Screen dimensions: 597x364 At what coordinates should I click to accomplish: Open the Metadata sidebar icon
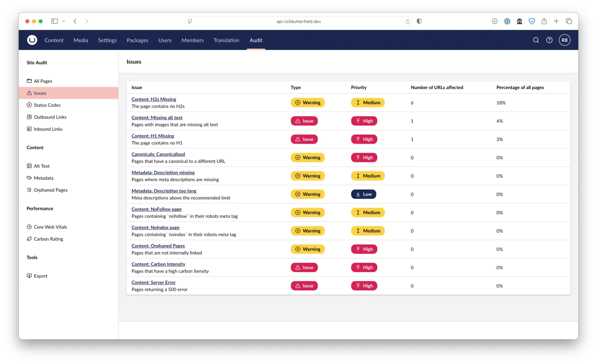[x=29, y=178]
